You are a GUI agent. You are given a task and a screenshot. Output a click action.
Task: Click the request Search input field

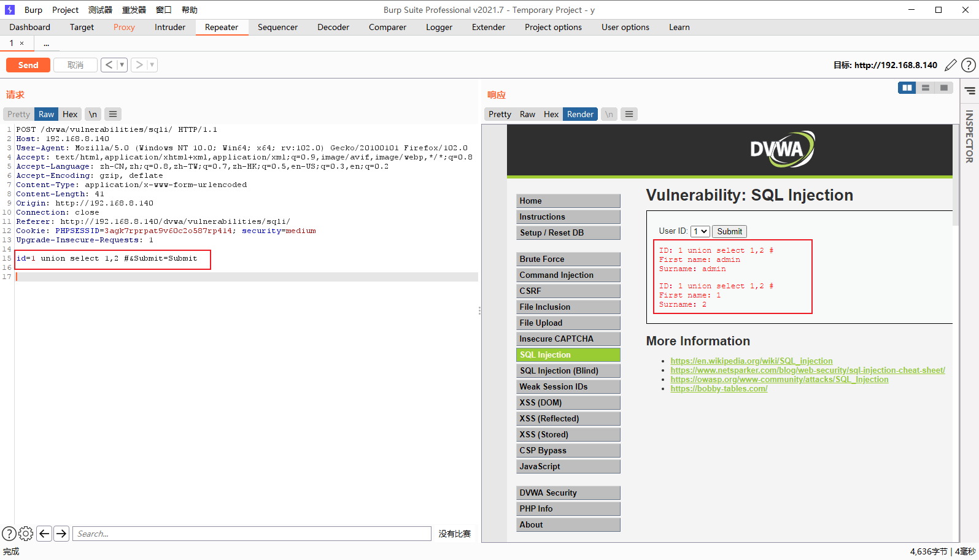[x=252, y=534]
